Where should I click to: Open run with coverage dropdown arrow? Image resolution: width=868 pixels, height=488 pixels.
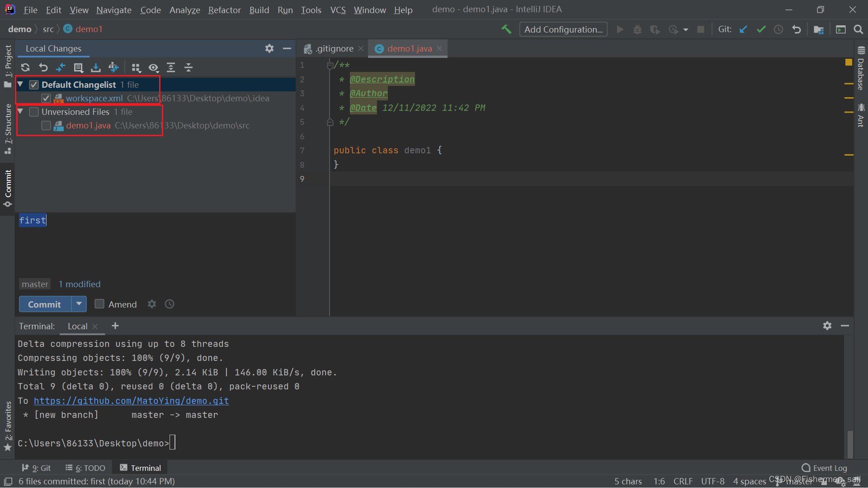coord(686,29)
